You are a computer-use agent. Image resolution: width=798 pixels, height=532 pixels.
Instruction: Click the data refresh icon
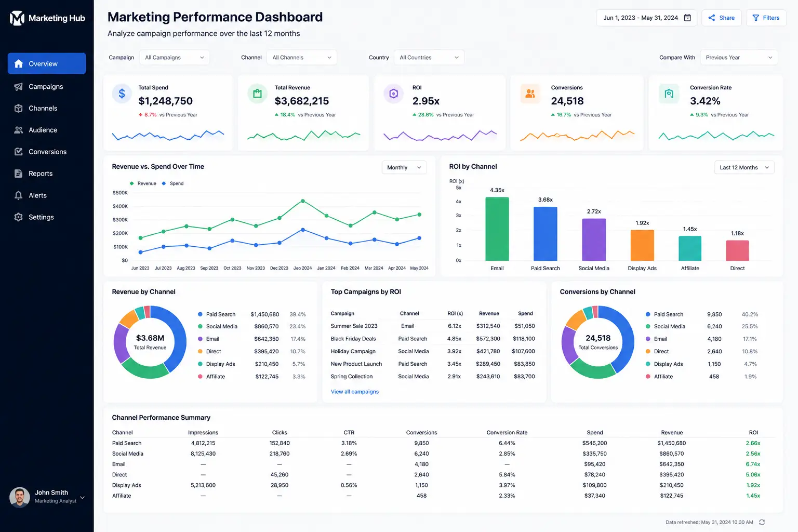coord(762,522)
